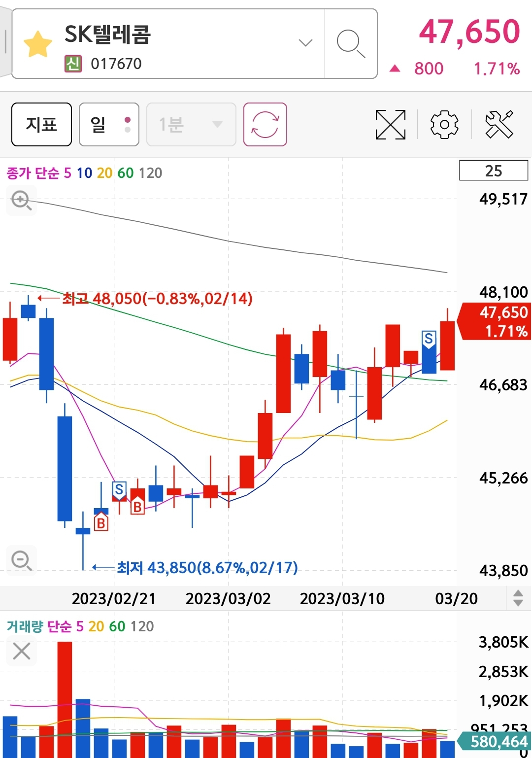The image size is (532, 758).
Task: Edit the candle count field showing 25
Action: (493, 171)
